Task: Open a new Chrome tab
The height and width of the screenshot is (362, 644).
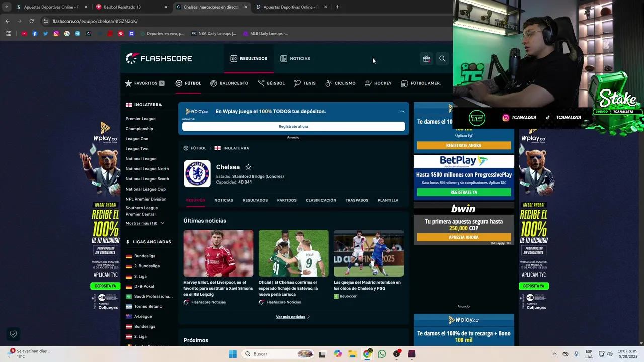Action: pyautogui.click(x=337, y=7)
